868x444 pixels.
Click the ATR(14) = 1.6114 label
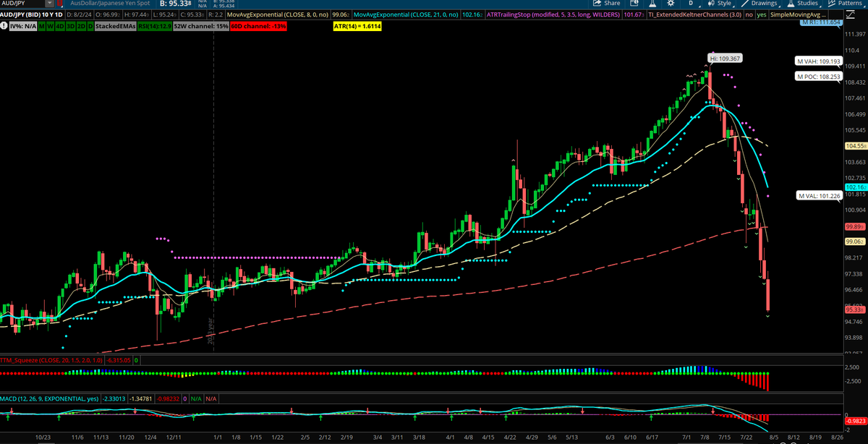[356, 26]
